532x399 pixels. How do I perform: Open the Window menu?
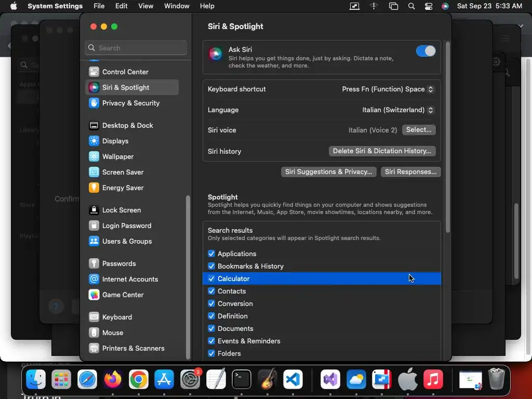click(x=177, y=6)
